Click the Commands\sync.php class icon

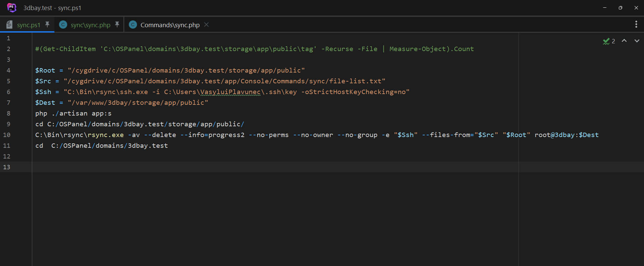pos(133,25)
